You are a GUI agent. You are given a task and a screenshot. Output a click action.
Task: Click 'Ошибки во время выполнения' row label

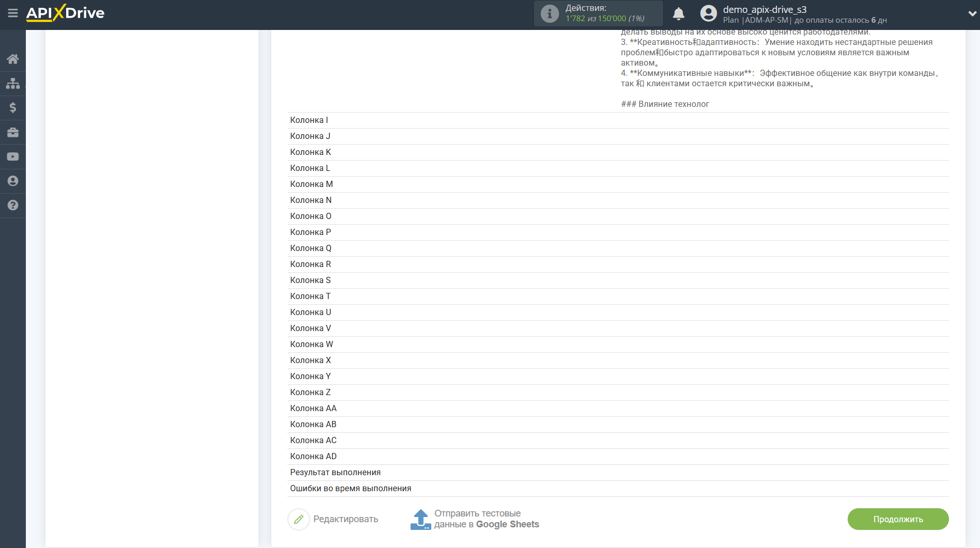(351, 489)
